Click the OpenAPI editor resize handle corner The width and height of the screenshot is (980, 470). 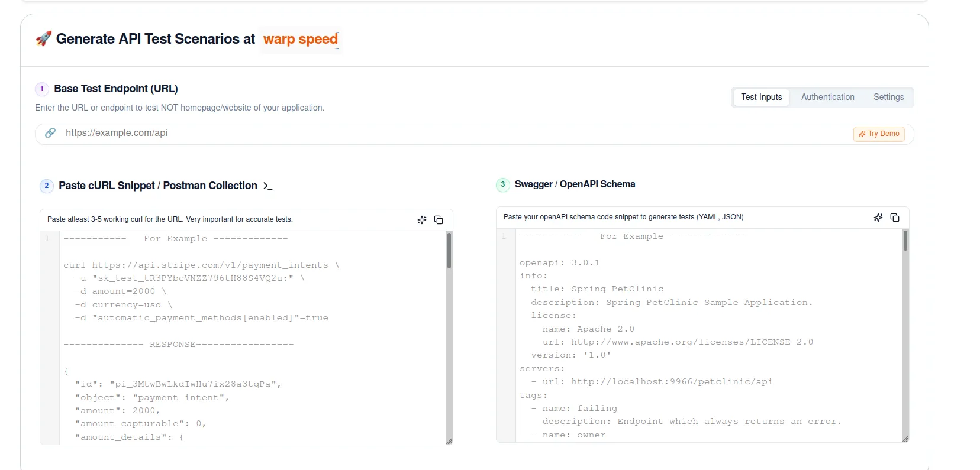[x=905, y=439]
